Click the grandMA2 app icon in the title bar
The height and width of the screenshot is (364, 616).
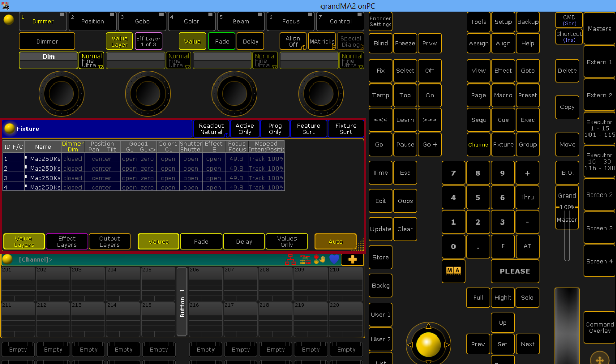pos(5,5)
